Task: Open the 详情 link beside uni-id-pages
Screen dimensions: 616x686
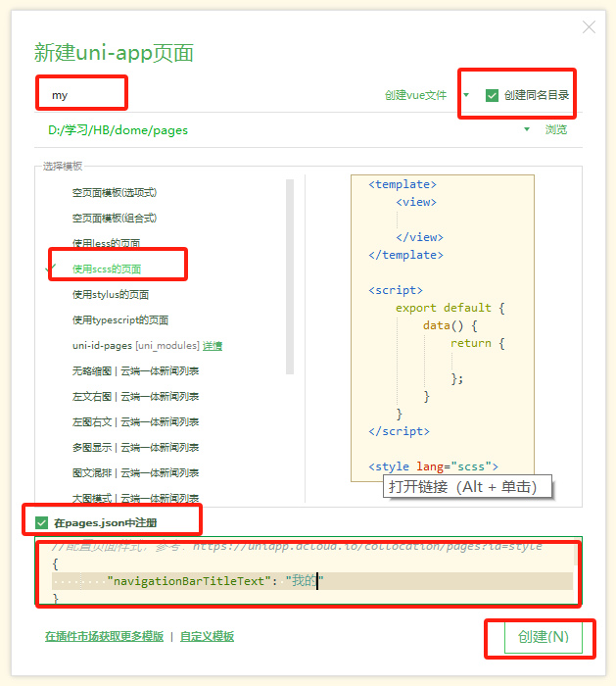Action: coord(213,346)
